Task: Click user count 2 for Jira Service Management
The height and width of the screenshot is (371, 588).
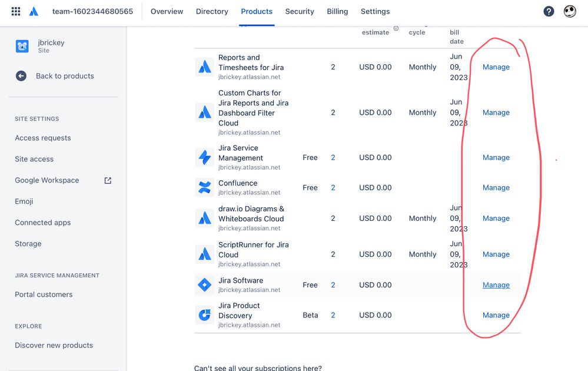Action: [333, 158]
